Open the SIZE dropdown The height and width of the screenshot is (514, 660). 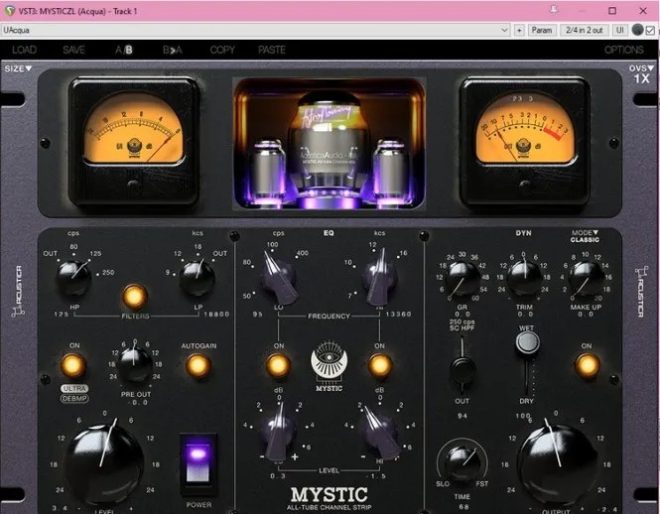pyautogui.click(x=18, y=68)
